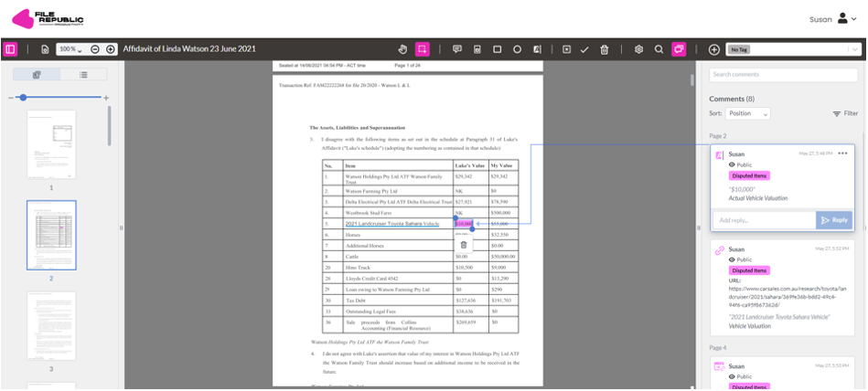Open the 100% zoom level dropdown
This screenshot has height=391, width=868.
(x=70, y=49)
